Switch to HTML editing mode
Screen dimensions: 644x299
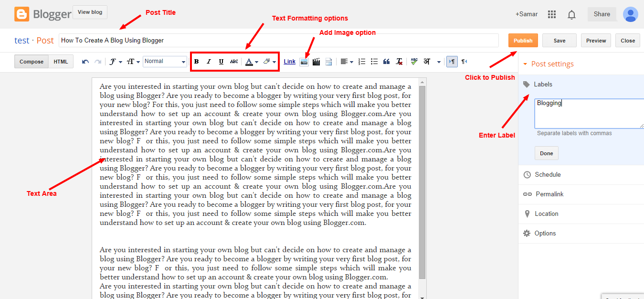point(61,62)
